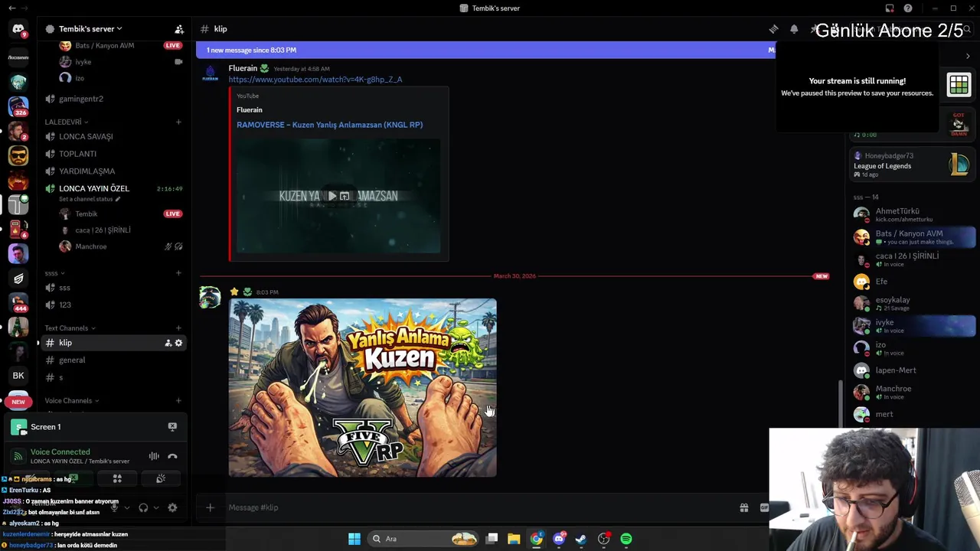Open the gamingentr2 voice channel
This screenshot has height=551, width=980.
(x=113, y=99)
